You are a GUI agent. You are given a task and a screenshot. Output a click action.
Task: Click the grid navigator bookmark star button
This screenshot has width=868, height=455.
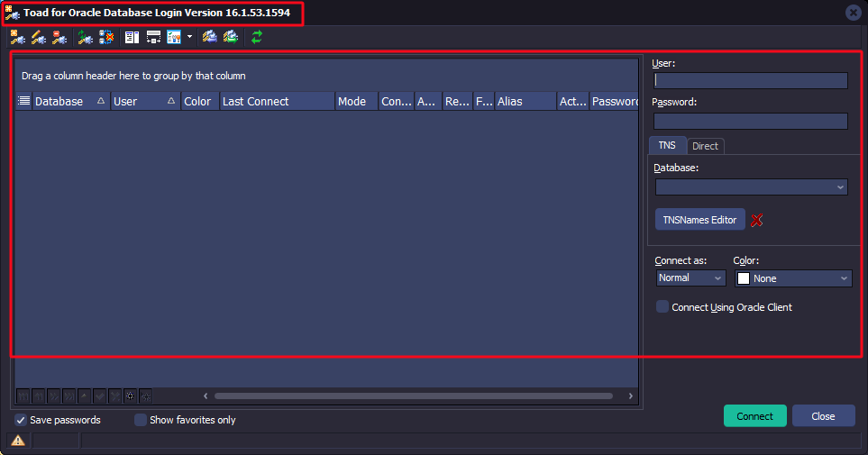click(x=130, y=396)
